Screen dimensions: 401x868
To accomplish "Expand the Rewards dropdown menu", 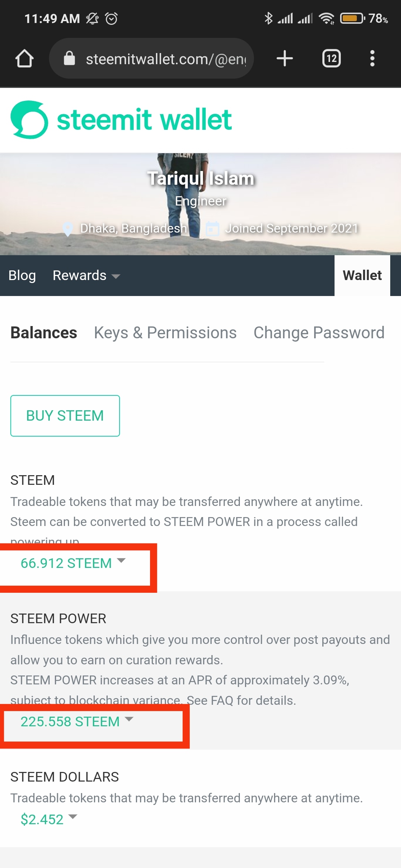I will [86, 276].
